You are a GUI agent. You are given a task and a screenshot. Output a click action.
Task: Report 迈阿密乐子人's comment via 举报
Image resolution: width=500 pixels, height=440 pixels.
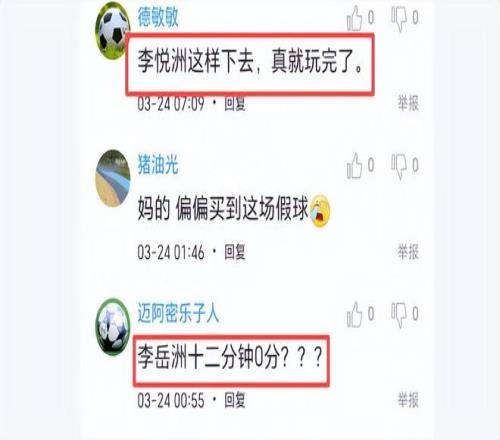coord(408,400)
